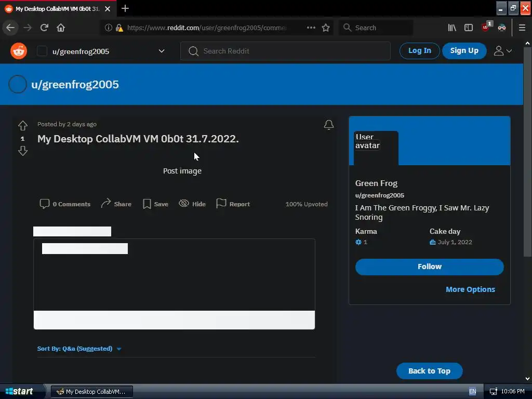
Task: Click the Log In button
Action: [419, 51]
